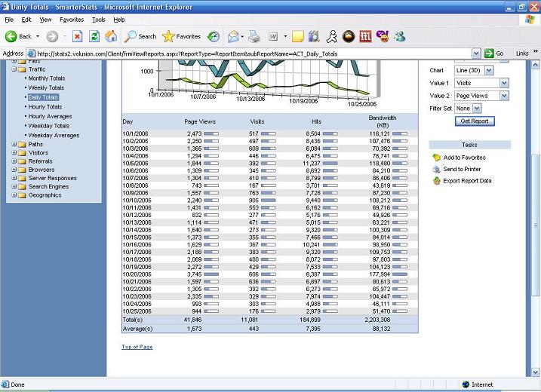
Task: Open the Tools menu
Action: click(x=99, y=20)
